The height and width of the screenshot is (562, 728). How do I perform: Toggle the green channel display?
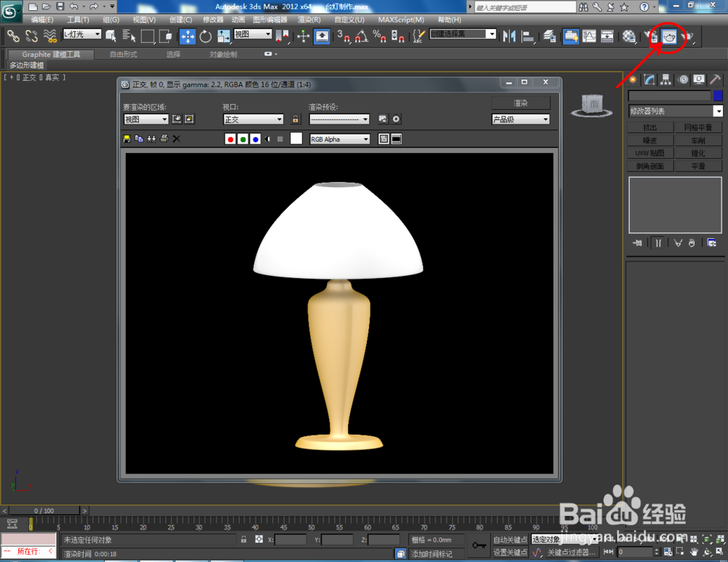[x=243, y=139]
